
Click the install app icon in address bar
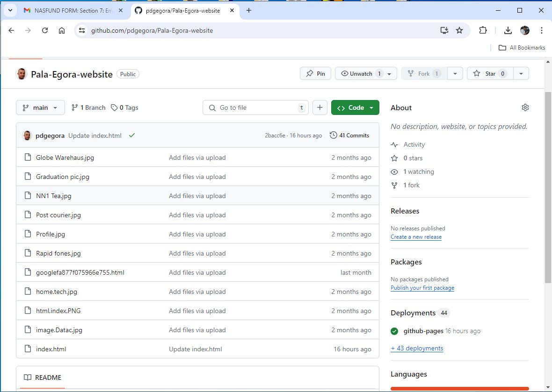pyautogui.click(x=444, y=30)
